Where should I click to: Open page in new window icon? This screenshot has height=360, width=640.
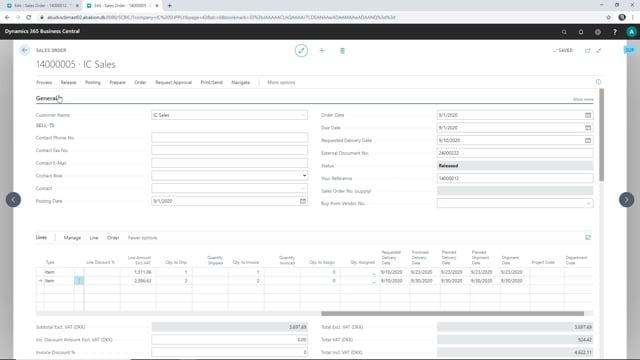point(588,51)
